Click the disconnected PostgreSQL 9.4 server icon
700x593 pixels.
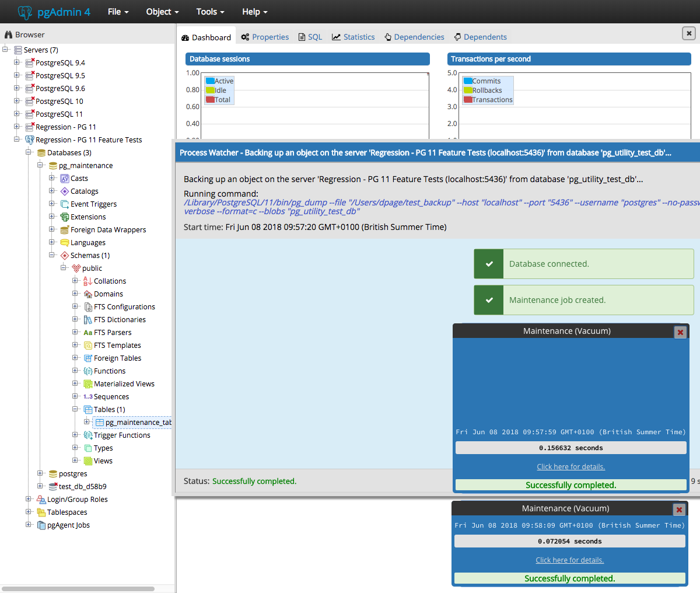[x=30, y=62]
